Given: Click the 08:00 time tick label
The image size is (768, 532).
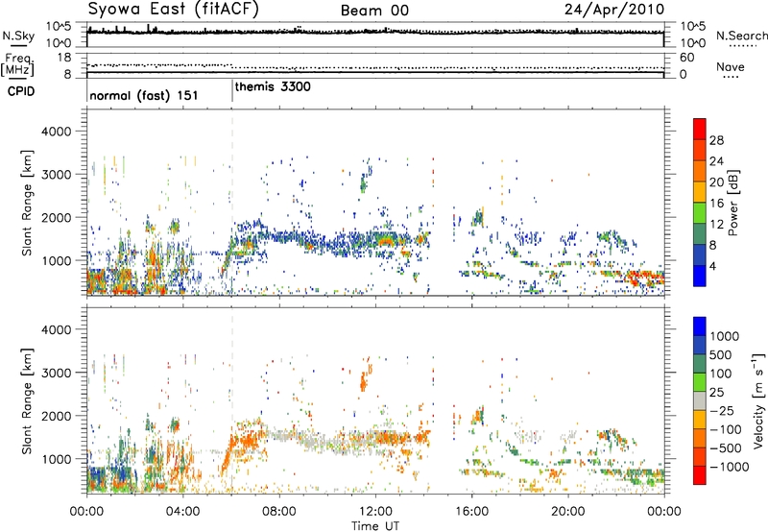Looking at the screenshot, I should pos(279,512).
